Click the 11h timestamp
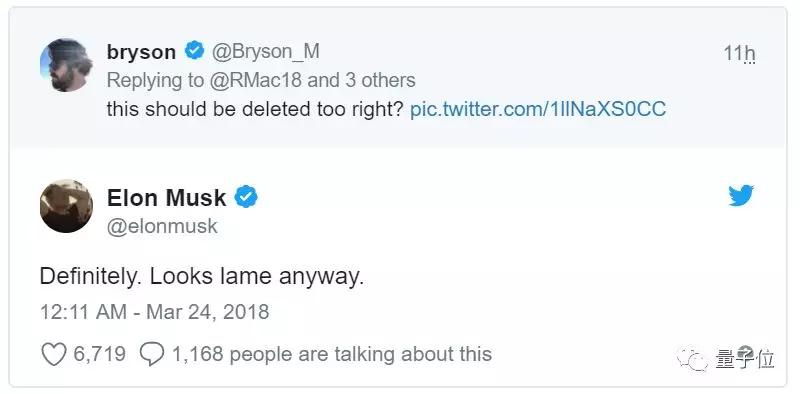 (x=739, y=53)
